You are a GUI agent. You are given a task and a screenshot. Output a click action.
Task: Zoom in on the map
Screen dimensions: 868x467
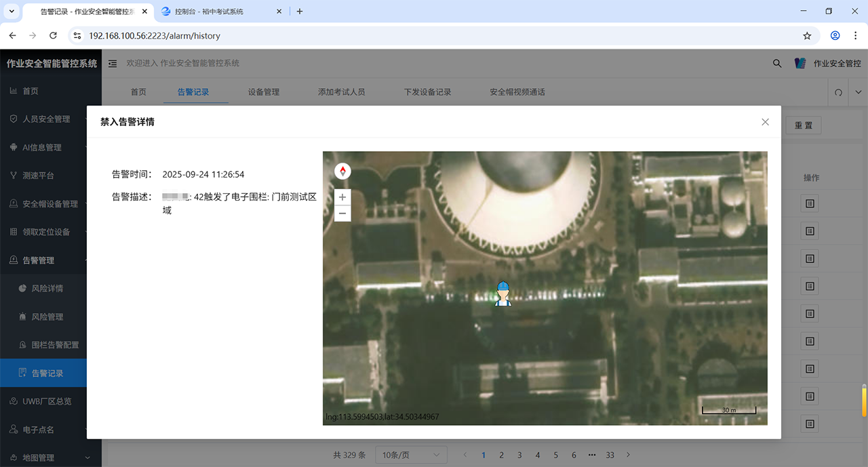342,197
